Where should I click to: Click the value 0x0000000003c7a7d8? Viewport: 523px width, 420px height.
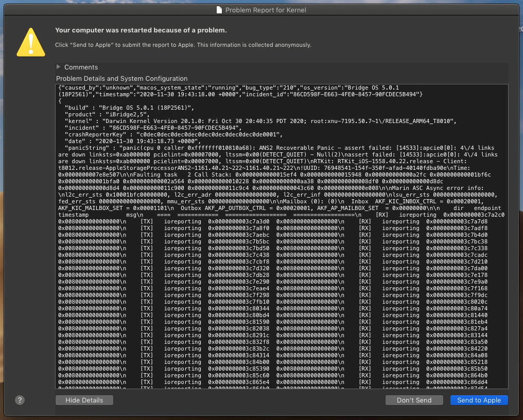click(x=457, y=221)
